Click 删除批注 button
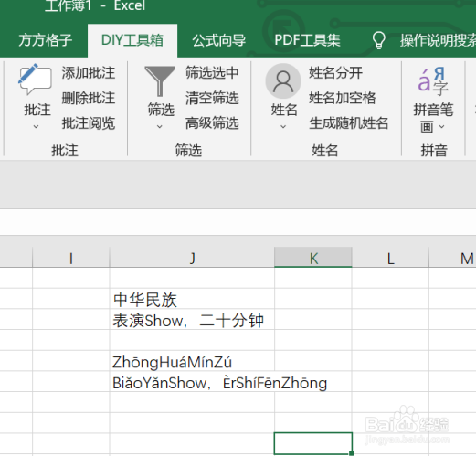The image size is (476, 456). 89,98
